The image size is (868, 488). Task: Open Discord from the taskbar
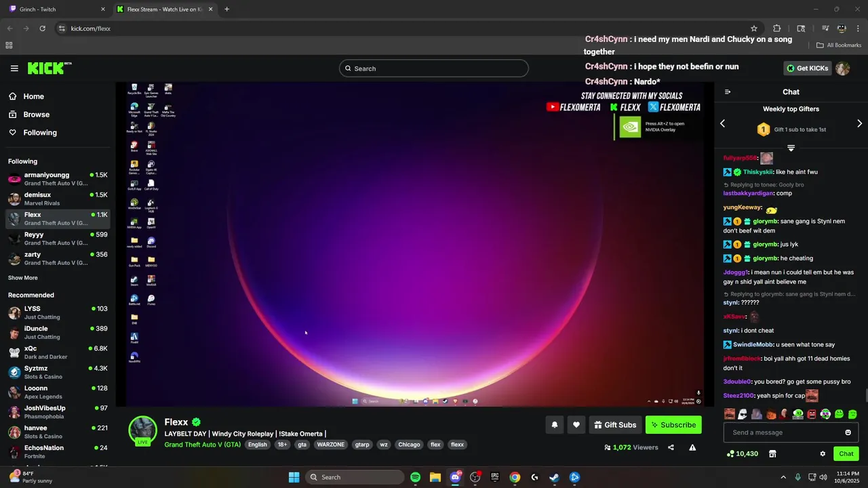click(x=455, y=477)
